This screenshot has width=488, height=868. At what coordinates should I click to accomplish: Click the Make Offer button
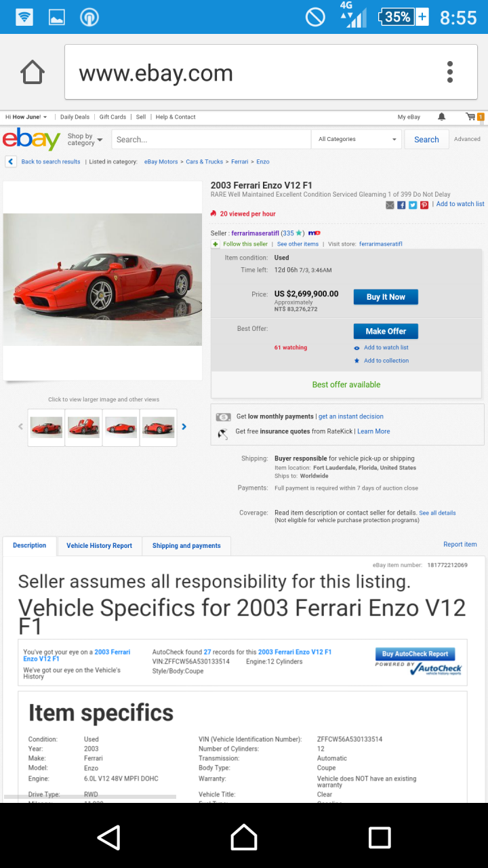(386, 331)
